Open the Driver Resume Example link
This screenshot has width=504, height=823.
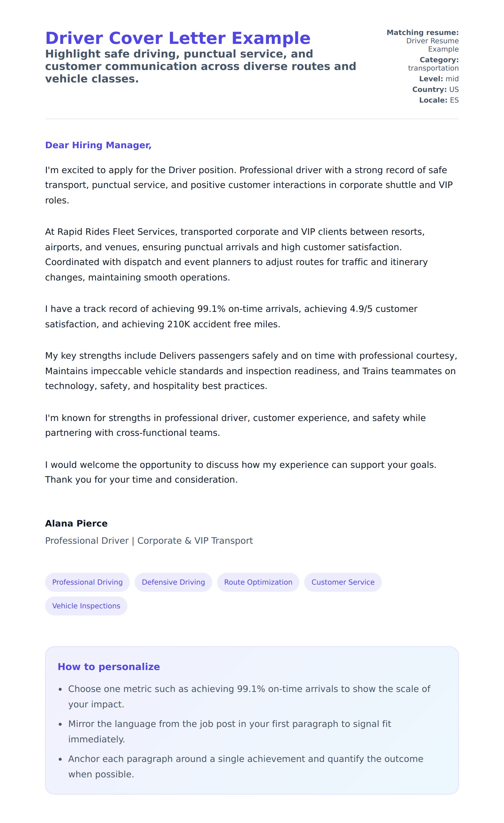tap(432, 45)
